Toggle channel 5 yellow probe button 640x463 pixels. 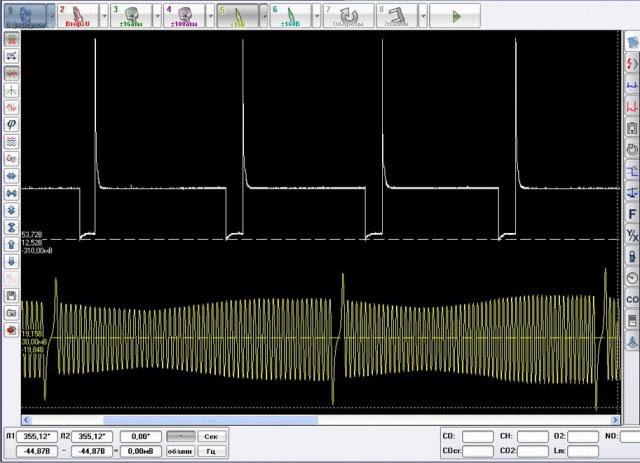tap(237, 16)
